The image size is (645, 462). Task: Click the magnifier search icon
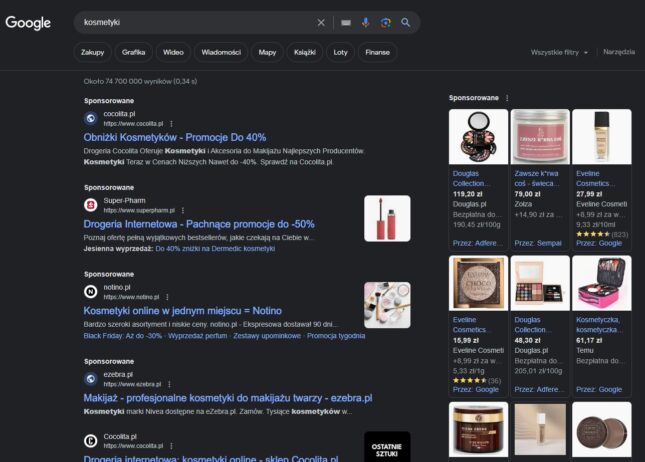406,23
